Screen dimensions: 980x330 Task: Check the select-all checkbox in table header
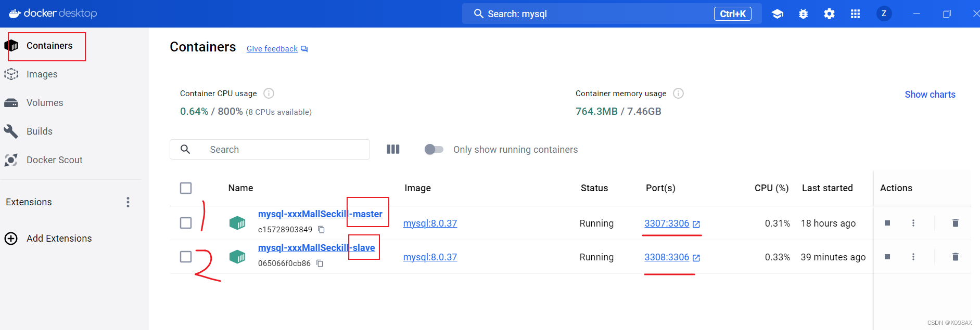click(x=186, y=188)
